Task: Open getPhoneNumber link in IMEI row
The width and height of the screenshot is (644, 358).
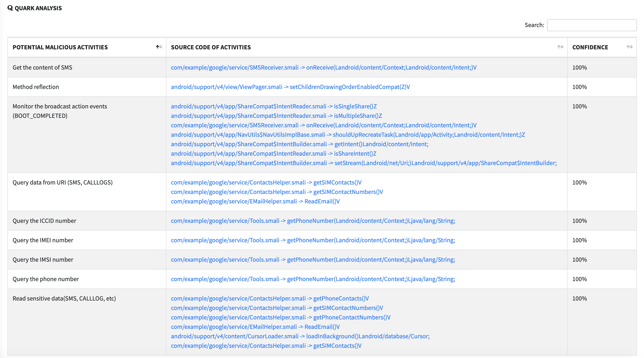Action: pos(313,240)
